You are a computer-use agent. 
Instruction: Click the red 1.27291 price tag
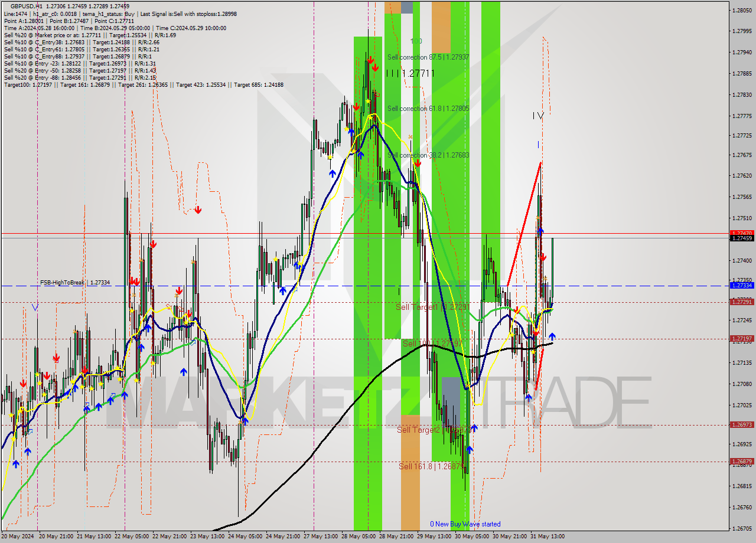(x=742, y=302)
